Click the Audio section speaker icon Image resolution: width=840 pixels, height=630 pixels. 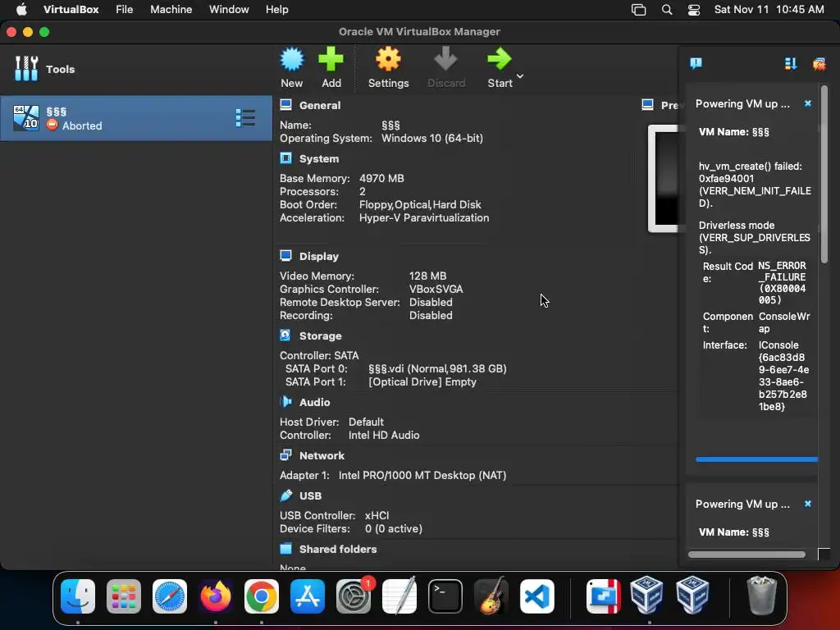(x=286, y=402)
